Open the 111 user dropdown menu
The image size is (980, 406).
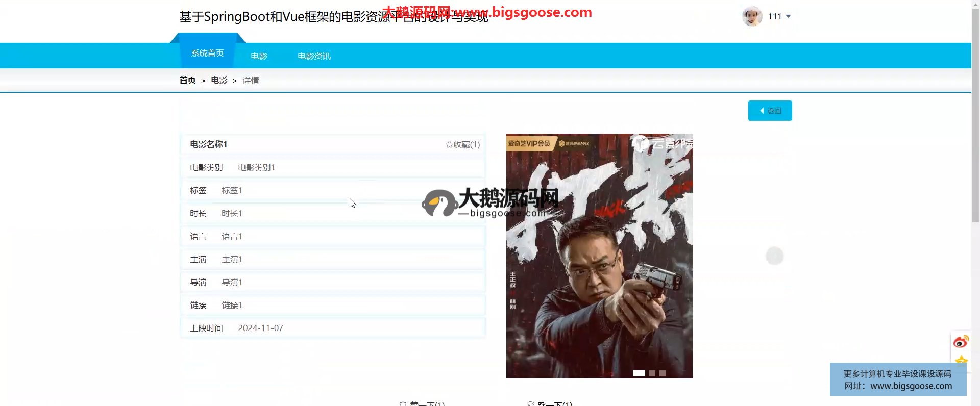coord(779,16)
